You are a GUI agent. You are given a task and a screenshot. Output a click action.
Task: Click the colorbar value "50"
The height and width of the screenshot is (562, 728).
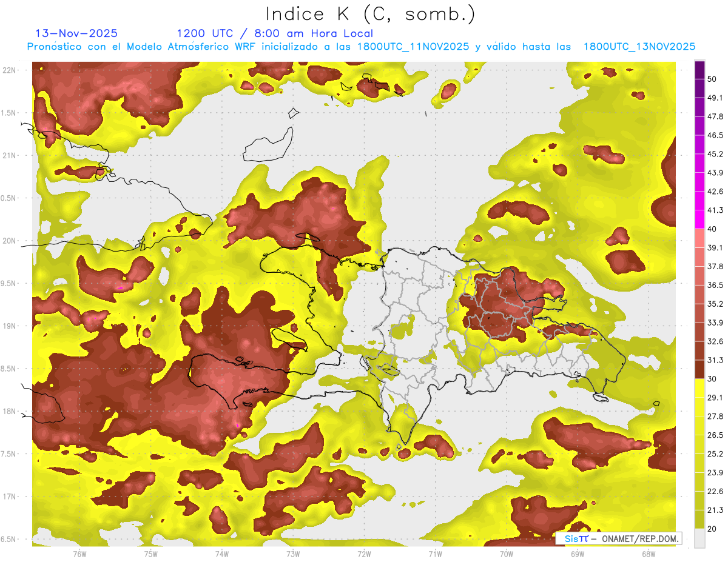click(712, 79)
